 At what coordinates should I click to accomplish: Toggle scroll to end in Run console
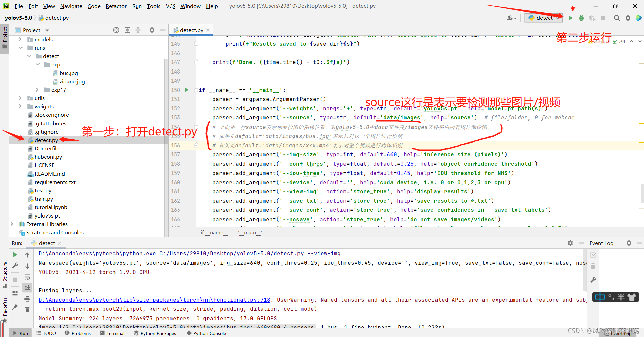(x=27, y=288)
